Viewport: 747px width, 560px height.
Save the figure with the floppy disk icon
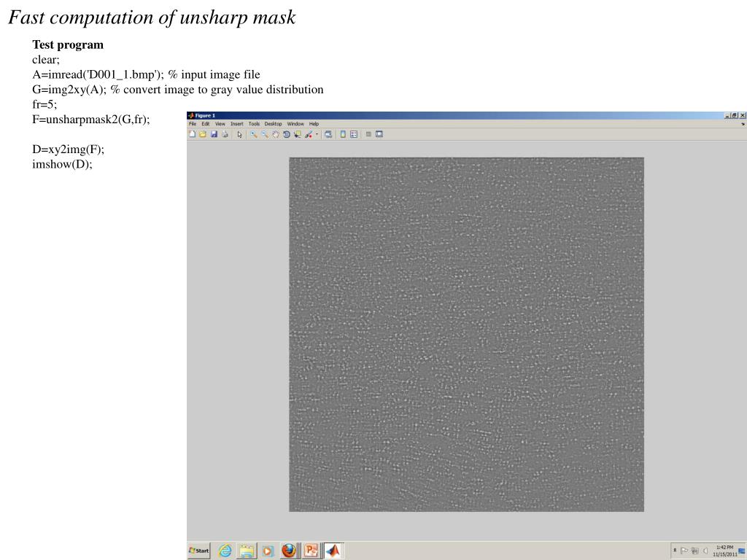pos(214,134)
